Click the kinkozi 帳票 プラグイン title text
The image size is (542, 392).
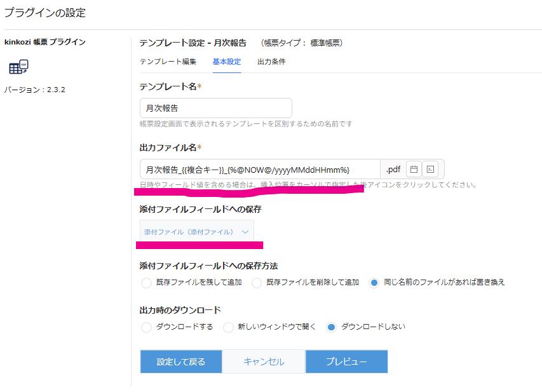[45, 42]
